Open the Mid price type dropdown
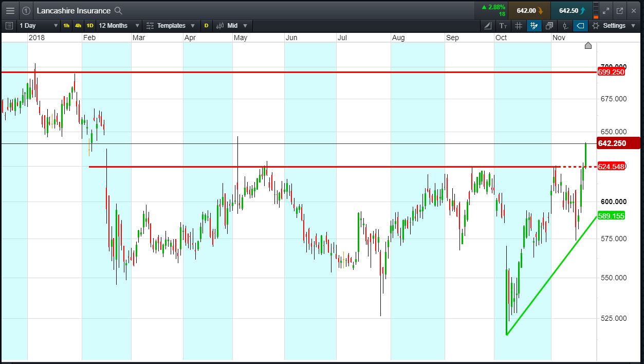The width and height of the screenshot is (644, 364). tap(232, 25)
